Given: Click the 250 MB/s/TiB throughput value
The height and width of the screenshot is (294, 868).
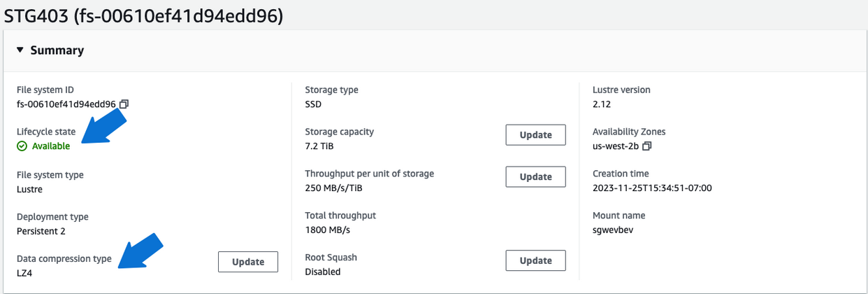Looking at the screenshot, I should (x=333, y=188).
